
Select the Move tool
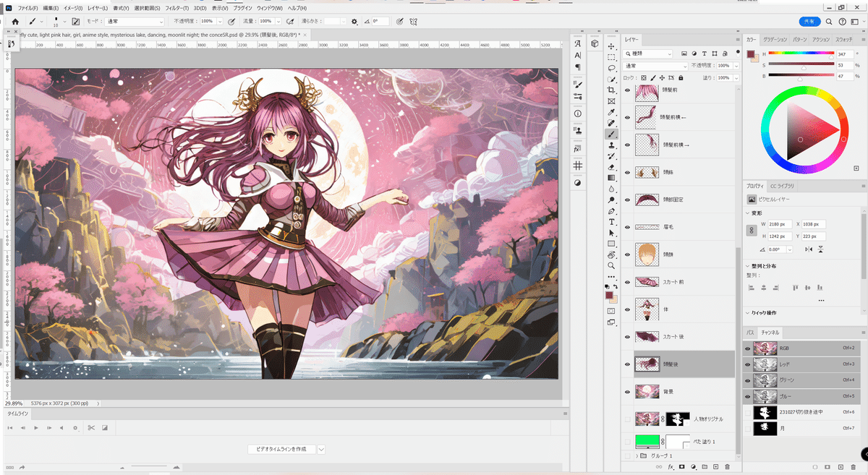click(x=612, y=46)
